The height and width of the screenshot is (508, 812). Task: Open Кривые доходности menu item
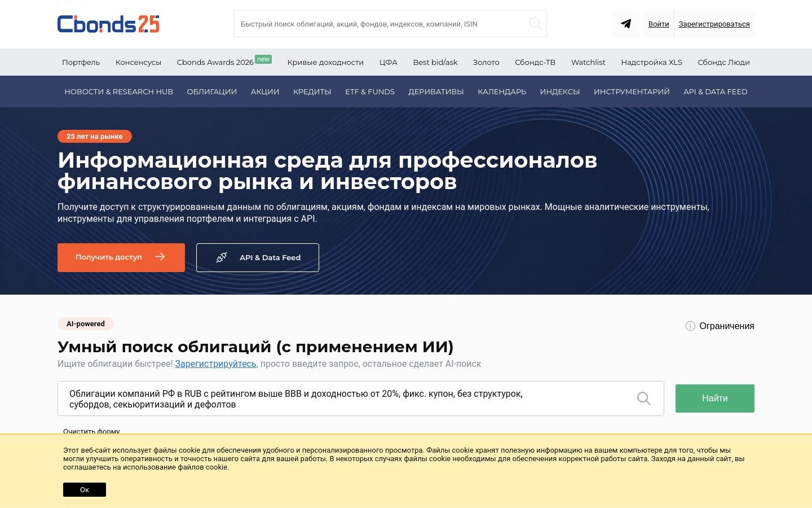point(325,62)
